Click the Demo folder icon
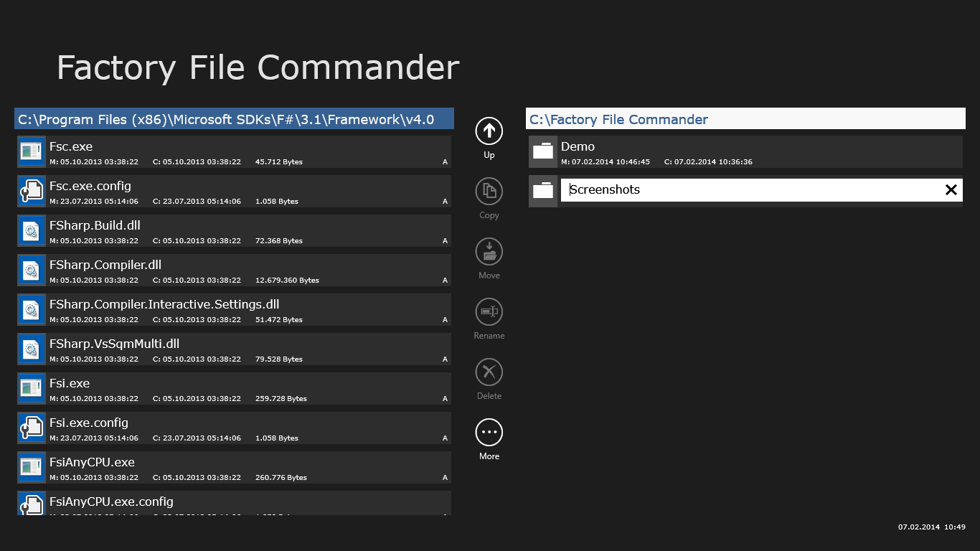This screenshot has height=551, width=980. coord(543,151)
